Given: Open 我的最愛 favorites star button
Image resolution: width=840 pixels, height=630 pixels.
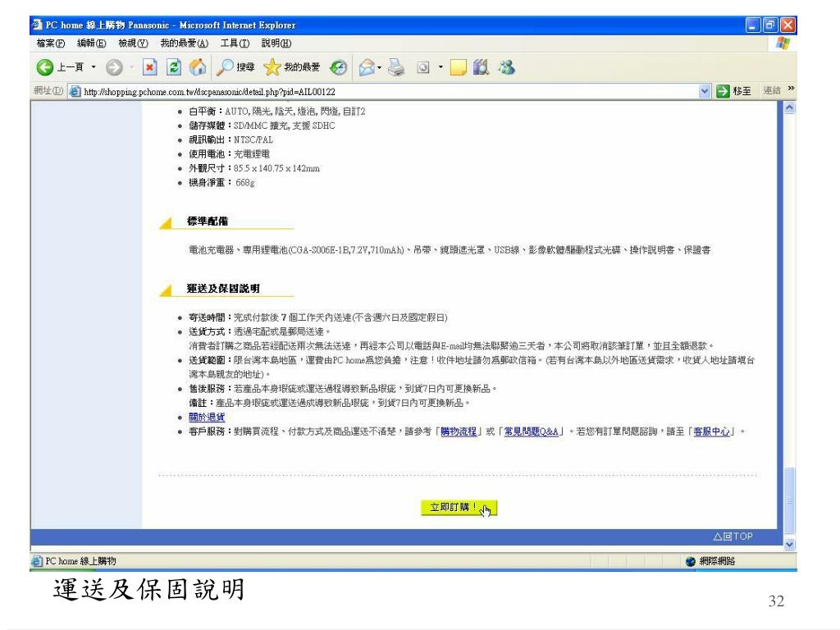Looking at the screenshot, I should (x=292, y=67).
